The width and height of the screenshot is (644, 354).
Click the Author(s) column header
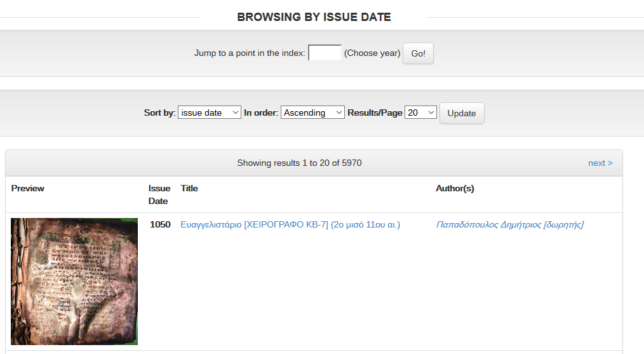[455, 188]
